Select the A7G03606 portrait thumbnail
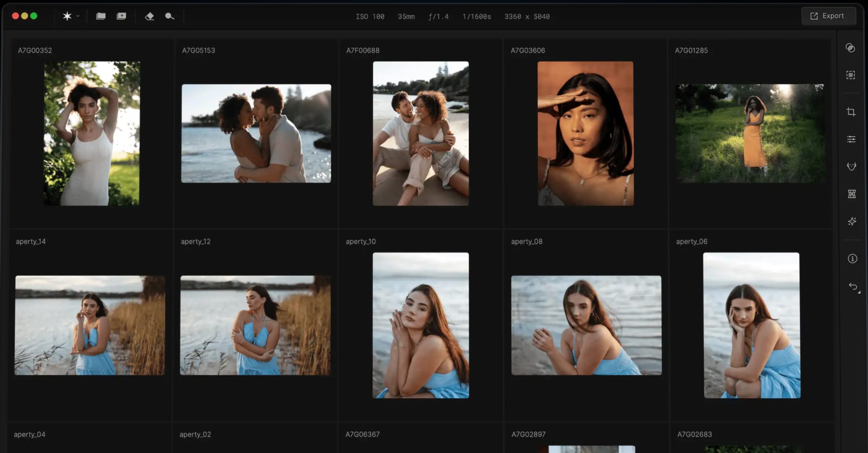 click(x=585, y=133)
